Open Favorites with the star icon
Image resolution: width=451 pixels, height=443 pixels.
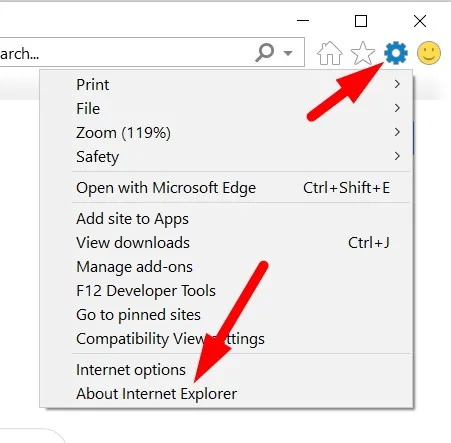point(363,53)
